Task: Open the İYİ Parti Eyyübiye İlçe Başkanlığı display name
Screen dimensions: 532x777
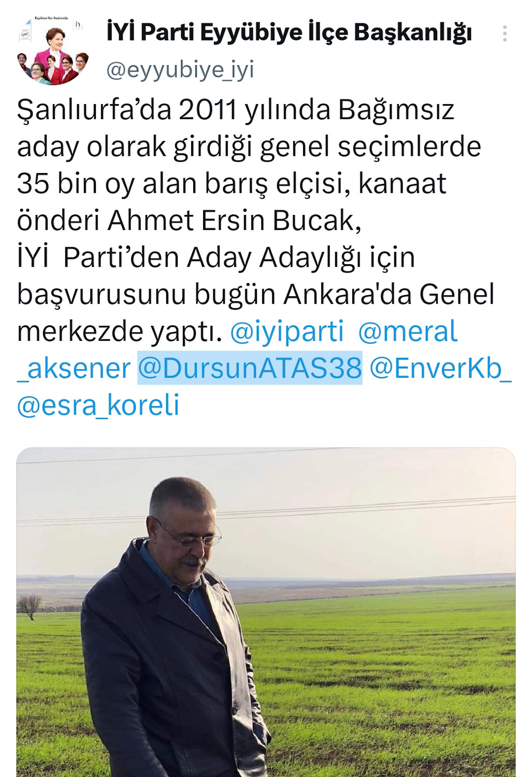Action: [x=289, y=32]
